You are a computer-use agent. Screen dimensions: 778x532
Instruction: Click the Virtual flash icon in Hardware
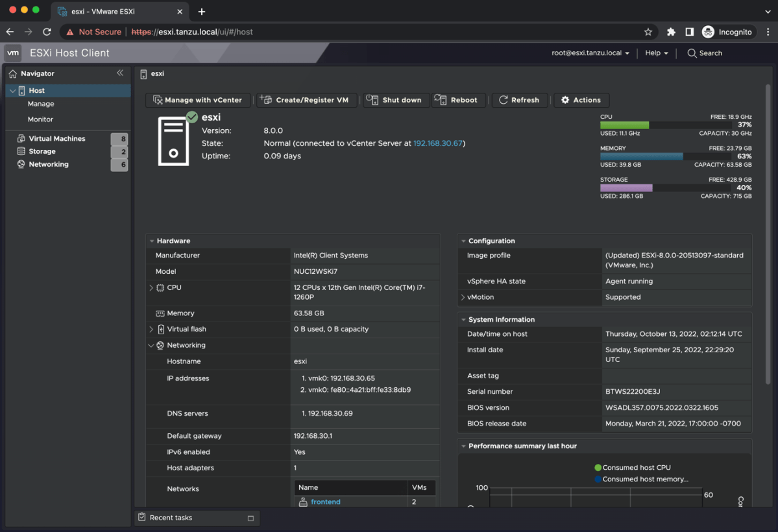pyautogui.click(x=161, y=329)
